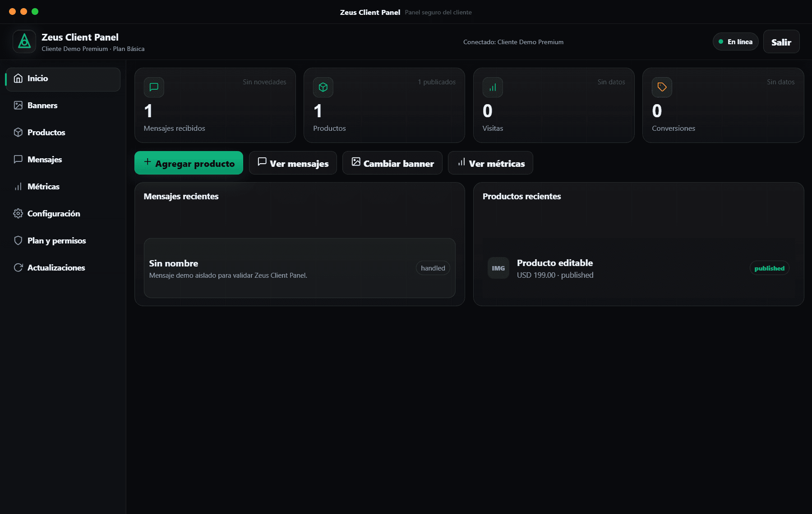Click the cube icon in Productos card
The width and height of the screenshot is (812, 514).
click(x=323, y=87)
